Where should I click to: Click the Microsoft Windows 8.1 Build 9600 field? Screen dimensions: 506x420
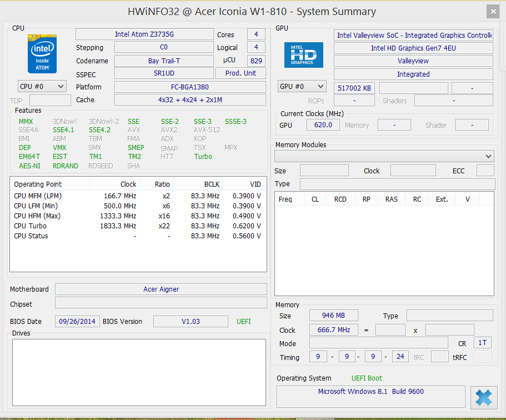[x=371, y=397]
